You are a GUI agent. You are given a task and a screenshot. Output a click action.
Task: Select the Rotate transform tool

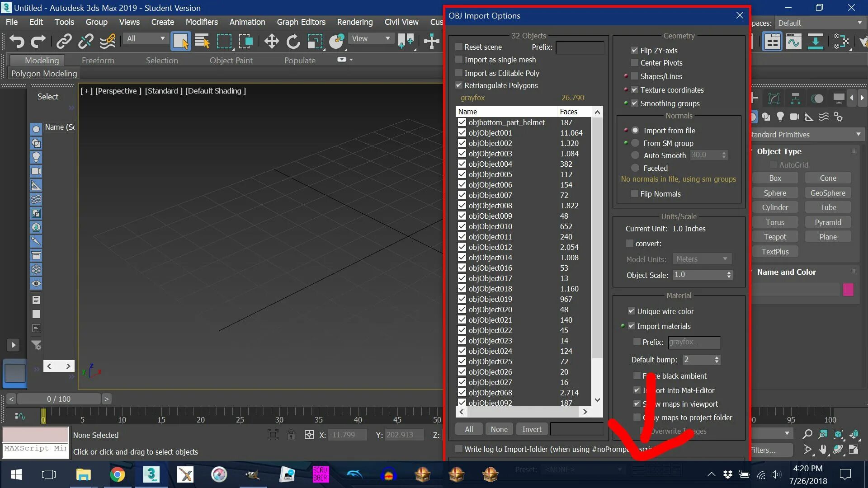click(x=293, y=41)
